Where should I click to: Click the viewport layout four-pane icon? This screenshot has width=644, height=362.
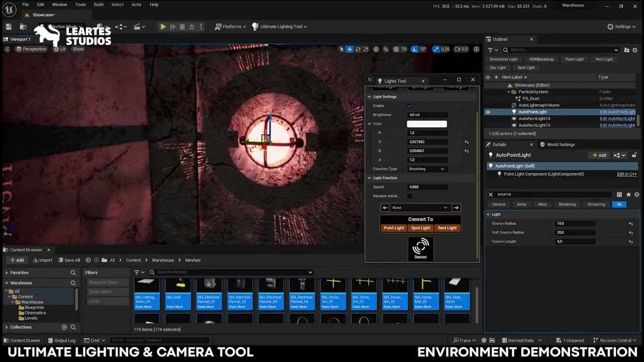476,49
